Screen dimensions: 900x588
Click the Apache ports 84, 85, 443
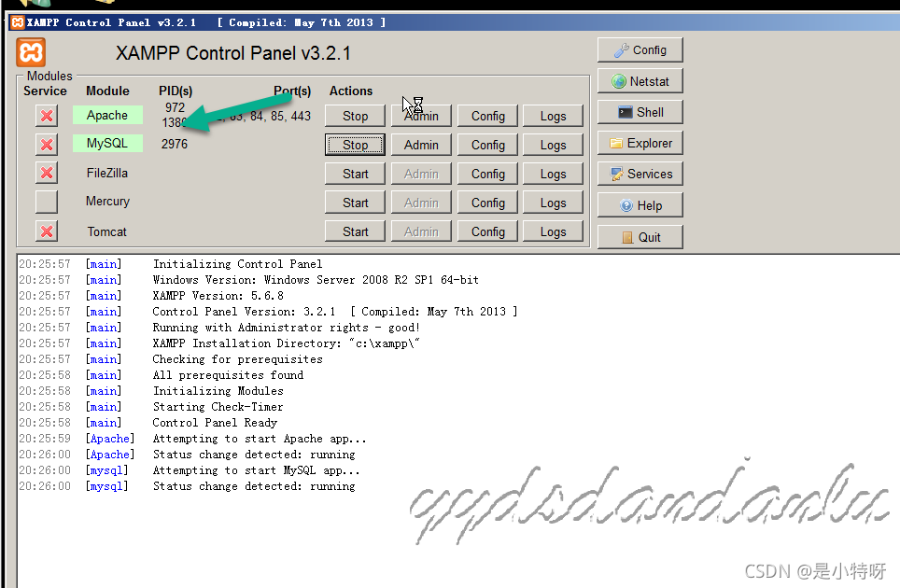[x=280, y=116]
